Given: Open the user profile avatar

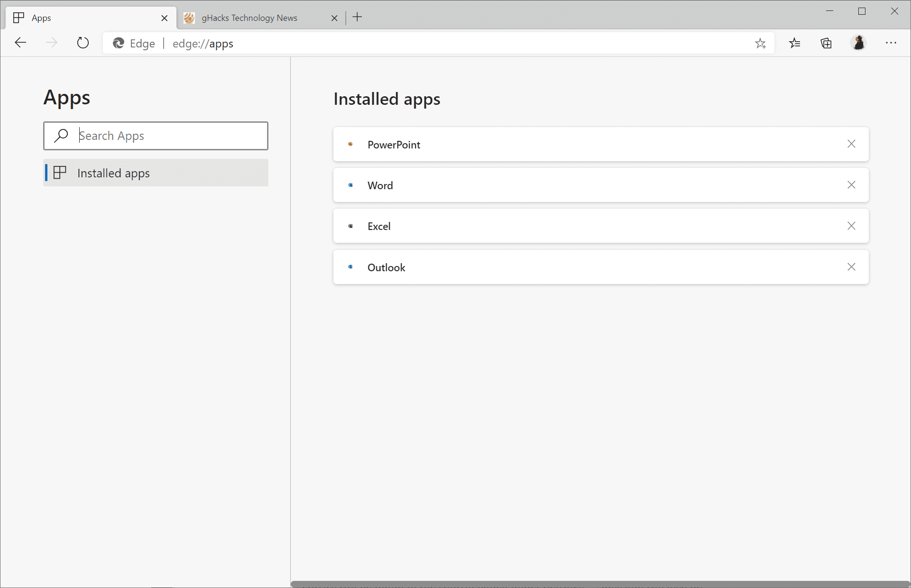Looking at the screenshot, I should (859, 43).
